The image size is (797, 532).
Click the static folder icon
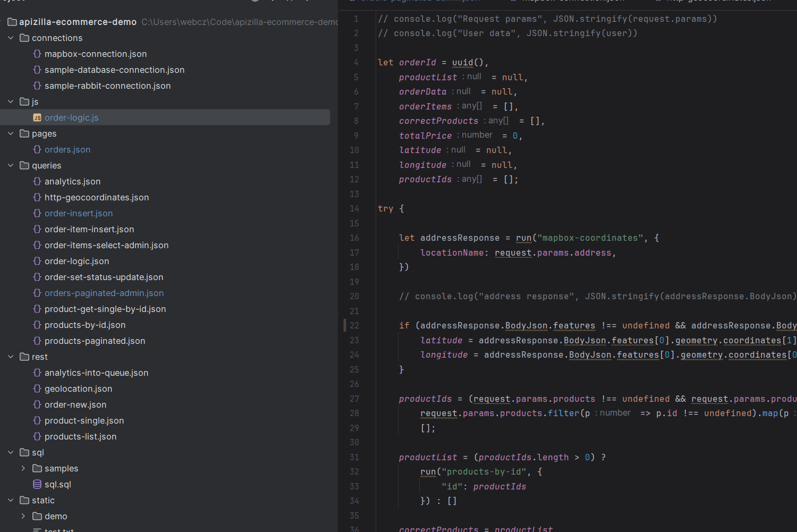24,500
